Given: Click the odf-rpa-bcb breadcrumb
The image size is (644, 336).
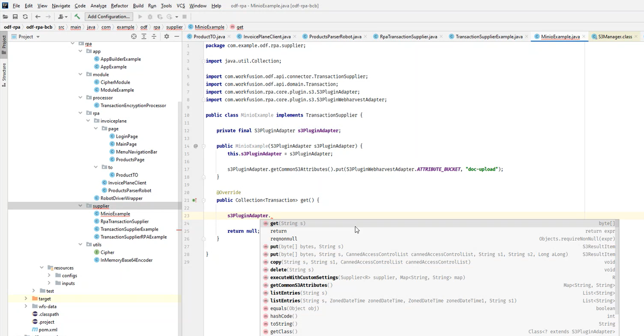Looking at the screenshot, I should pyautogui.click(x=39, y=27).
